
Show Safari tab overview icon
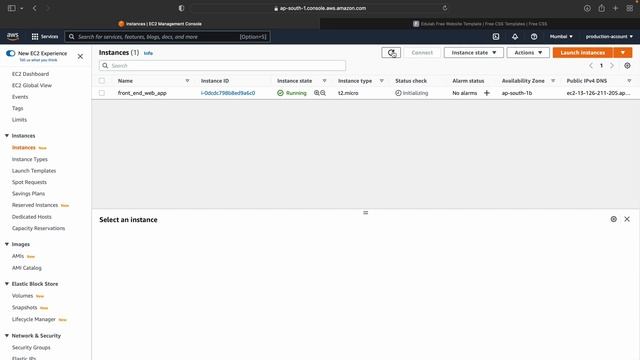click(630, 8)
